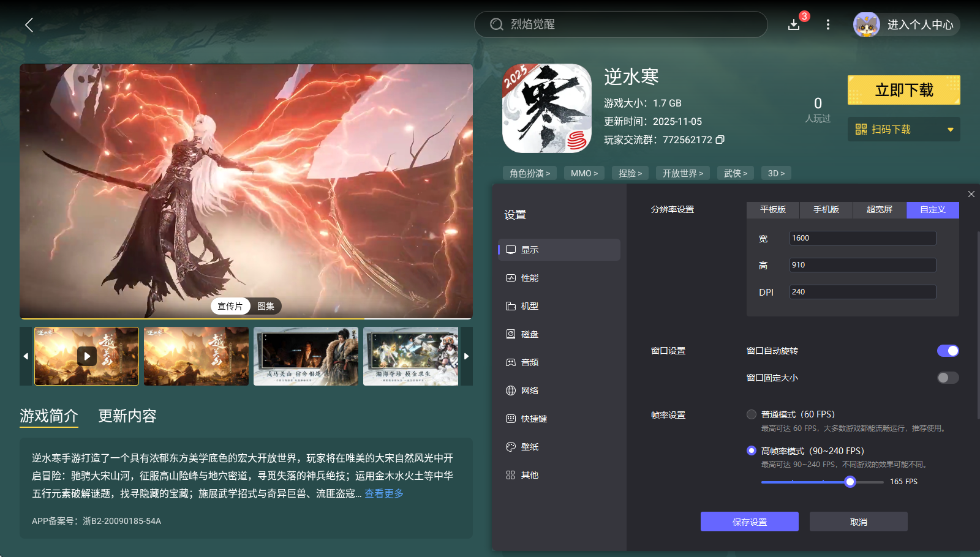This screenshot has width=980, height=557.
Task: Click the Save Settings button
Action: (x=749, y=521)
